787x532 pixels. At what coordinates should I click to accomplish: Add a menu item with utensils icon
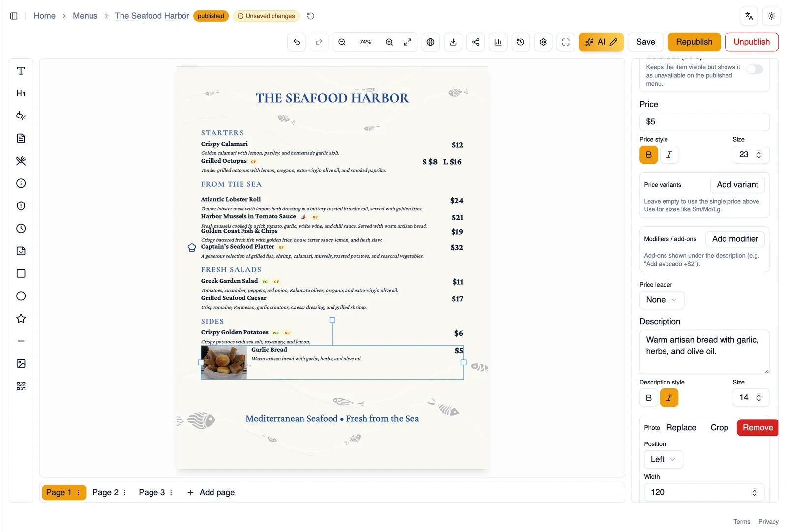pyautogui.click(x=21, y=161)
